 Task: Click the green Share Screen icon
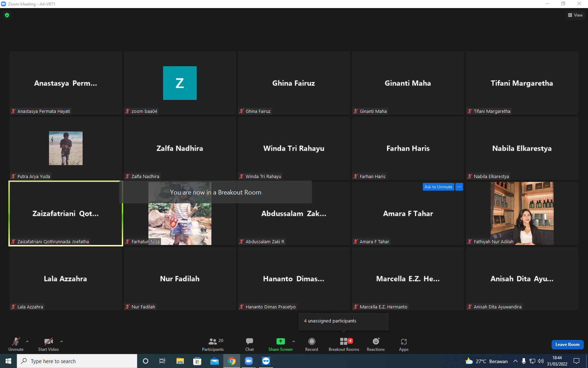point(280,341)
